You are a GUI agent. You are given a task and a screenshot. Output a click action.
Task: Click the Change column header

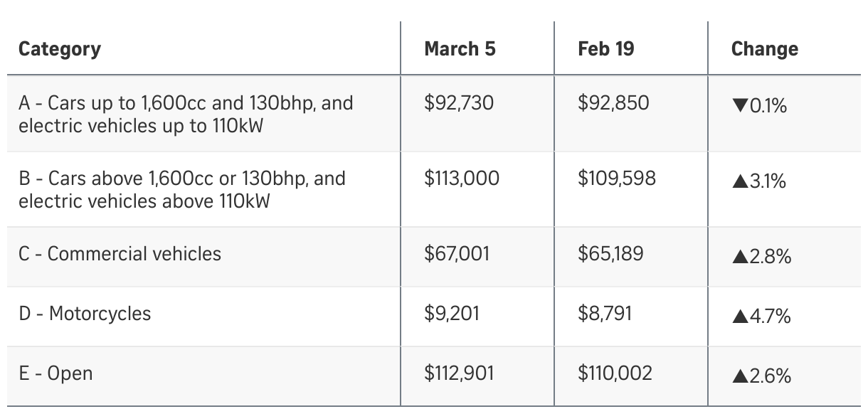pos(764,49)
